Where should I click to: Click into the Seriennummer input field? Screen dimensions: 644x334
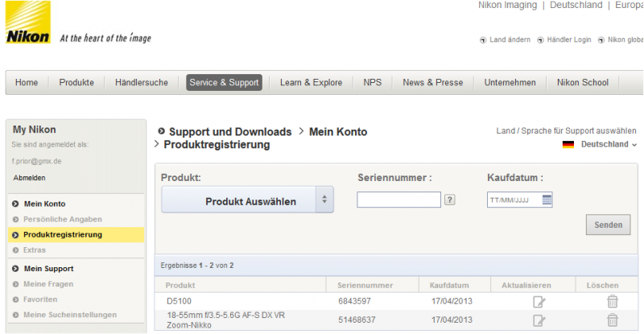pos(398,200)
